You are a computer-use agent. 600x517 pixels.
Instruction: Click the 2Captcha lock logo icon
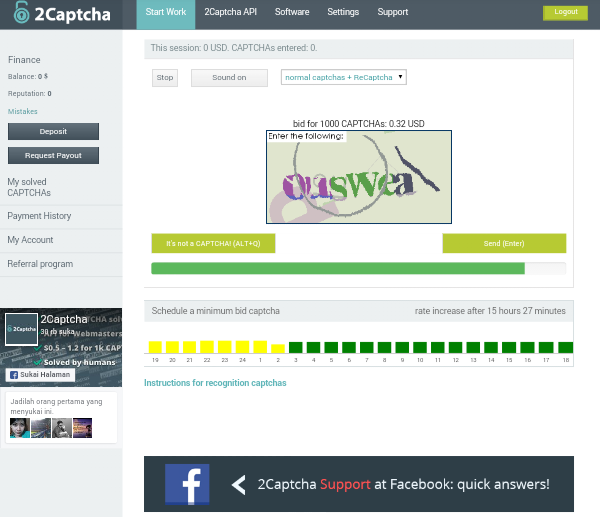(21, 12)
